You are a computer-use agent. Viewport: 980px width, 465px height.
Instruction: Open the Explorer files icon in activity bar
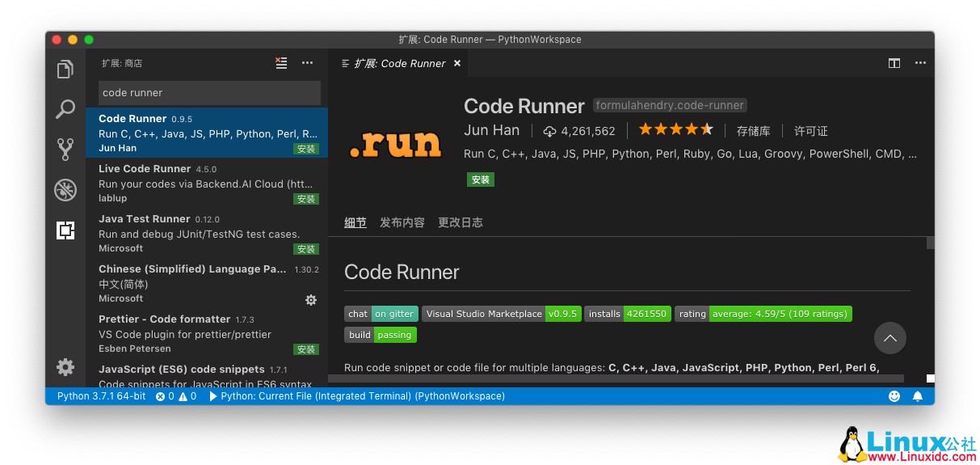click(65, 70)
